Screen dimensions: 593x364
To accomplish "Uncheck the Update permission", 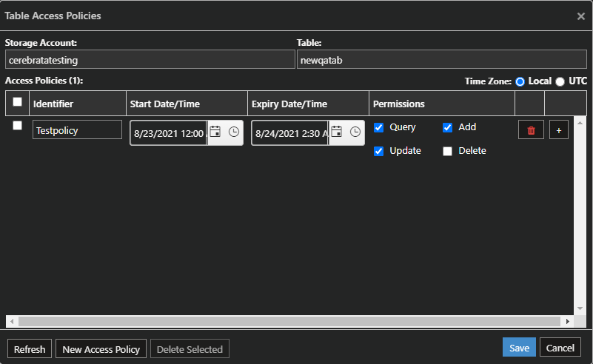I will pos(378,151).
